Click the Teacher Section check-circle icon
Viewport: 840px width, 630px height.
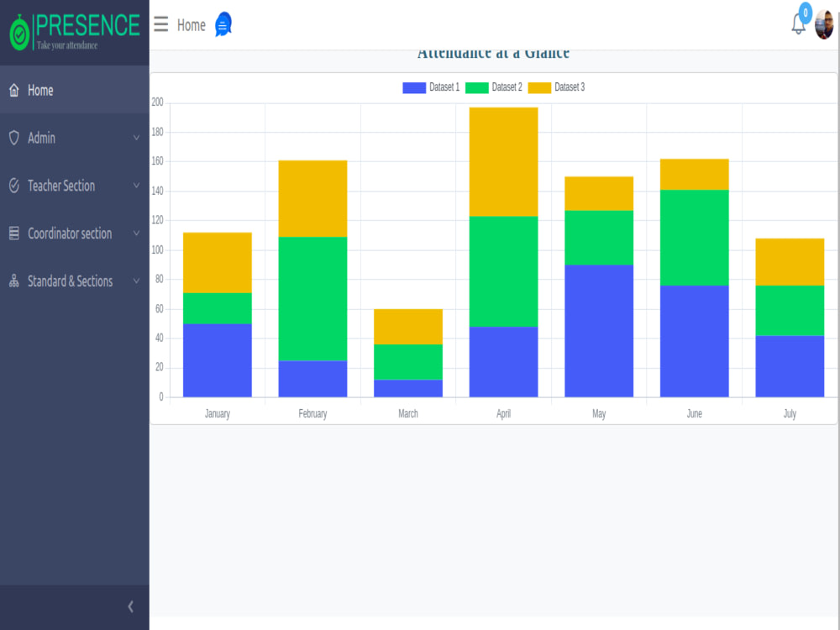(14, 186)
